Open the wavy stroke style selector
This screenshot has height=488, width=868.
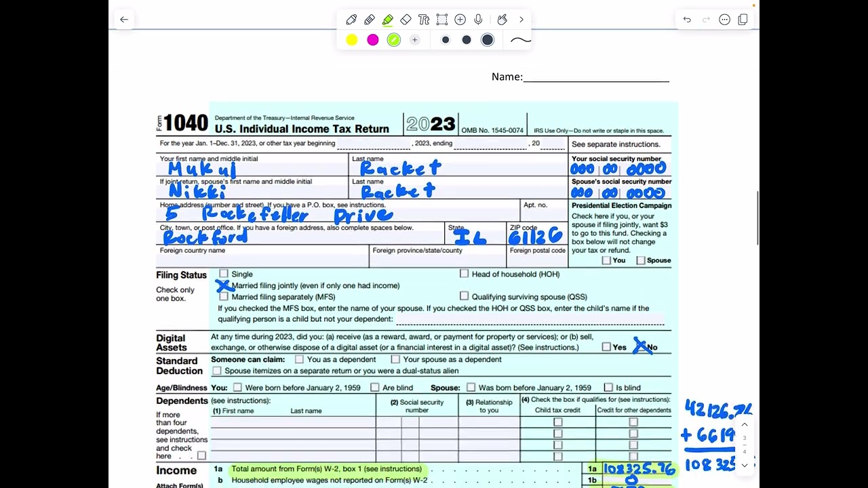[521, 40]
